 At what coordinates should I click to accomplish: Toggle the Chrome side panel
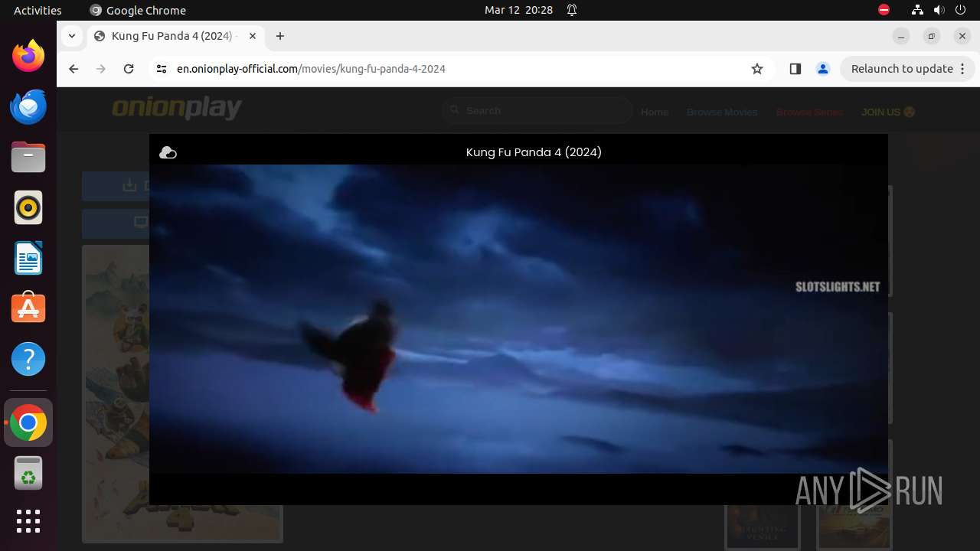[x=795, y=69]
